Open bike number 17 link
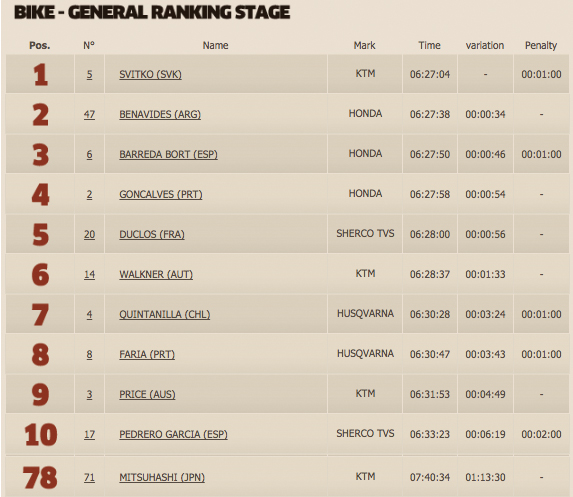This screenshot has height=497, width=573. pyautogui.click(x=89, y=434)
